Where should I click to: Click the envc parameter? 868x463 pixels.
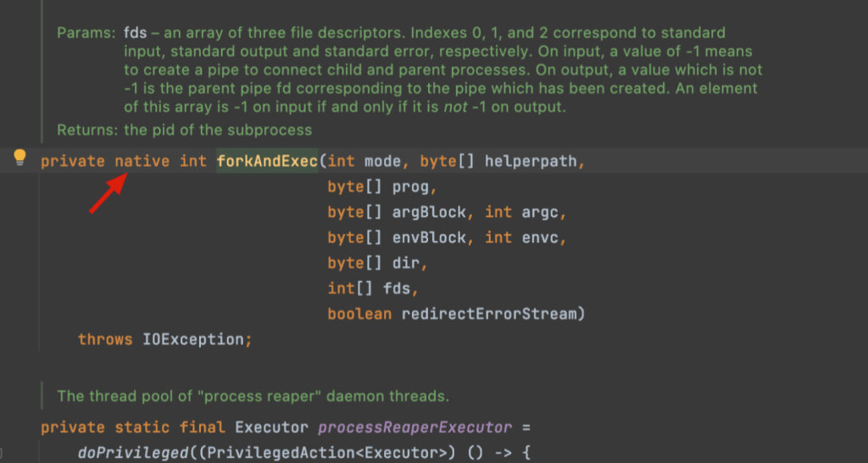[x=540, y=238]
